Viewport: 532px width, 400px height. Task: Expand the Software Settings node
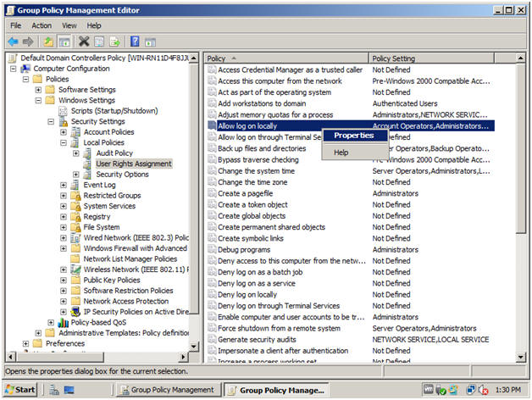[38, 90]
